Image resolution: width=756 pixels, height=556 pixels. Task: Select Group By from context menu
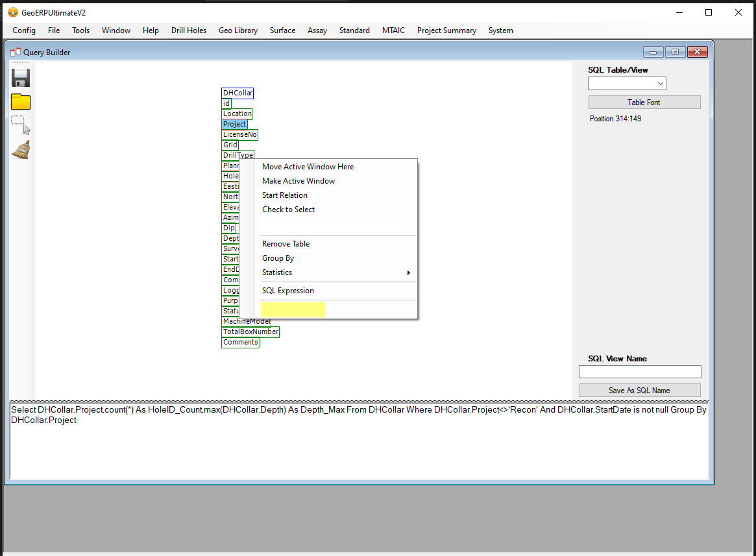[278, 258]
